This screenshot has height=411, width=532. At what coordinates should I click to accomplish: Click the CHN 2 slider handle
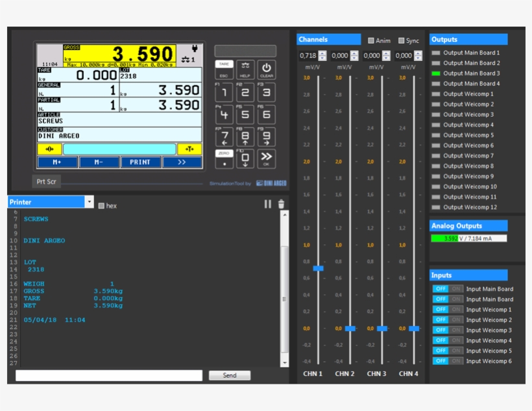tap(350, 329)
